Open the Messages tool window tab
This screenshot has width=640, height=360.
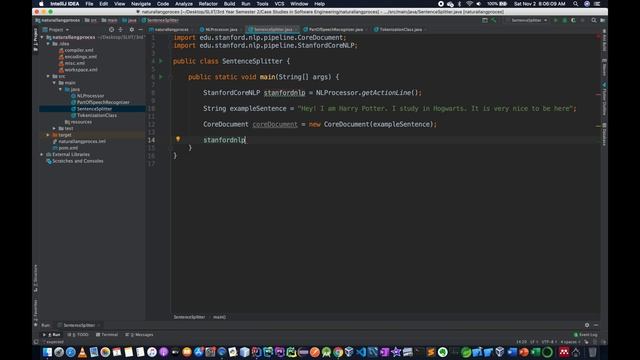[140, 335]
